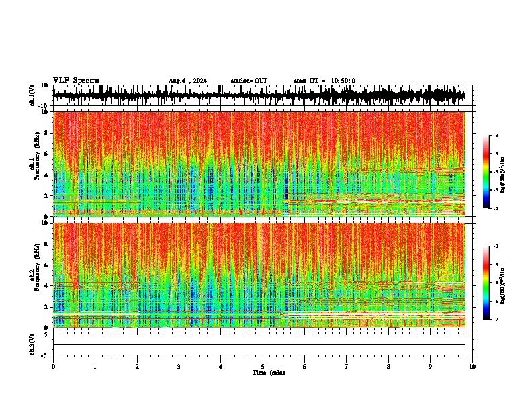532x411 pixels.
Task: Click time-axis tick label 1
Action: tap(95, 367)
